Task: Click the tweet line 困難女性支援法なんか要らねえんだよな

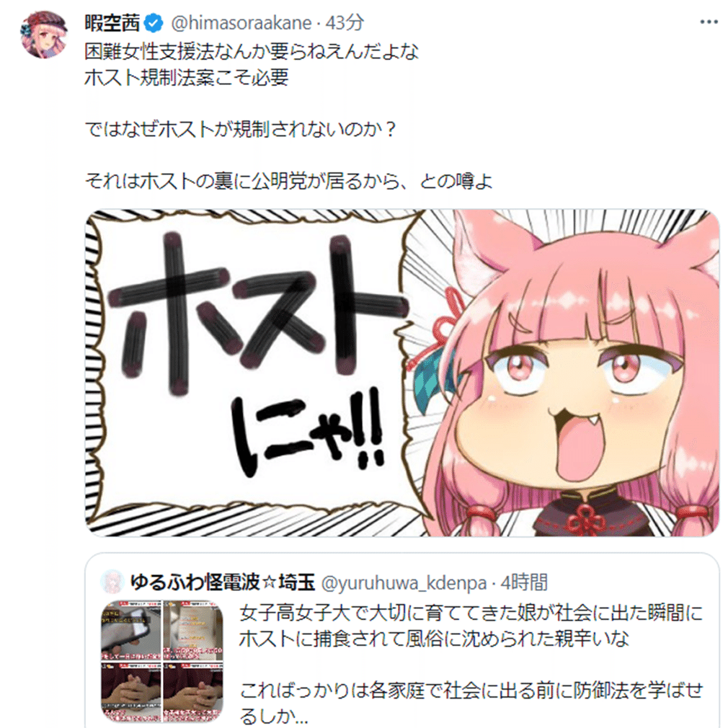Action: click(252, 51)
